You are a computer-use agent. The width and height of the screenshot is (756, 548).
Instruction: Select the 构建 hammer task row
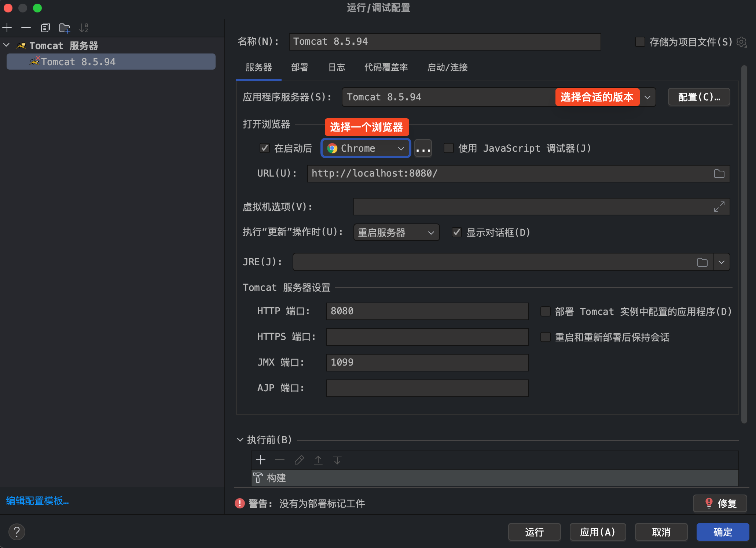click(495, 478)
